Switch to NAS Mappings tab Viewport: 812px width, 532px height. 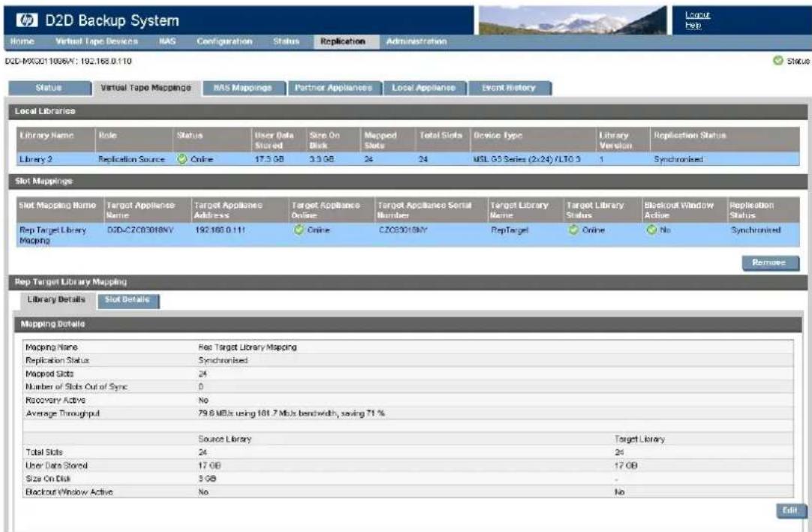[243, 88]
